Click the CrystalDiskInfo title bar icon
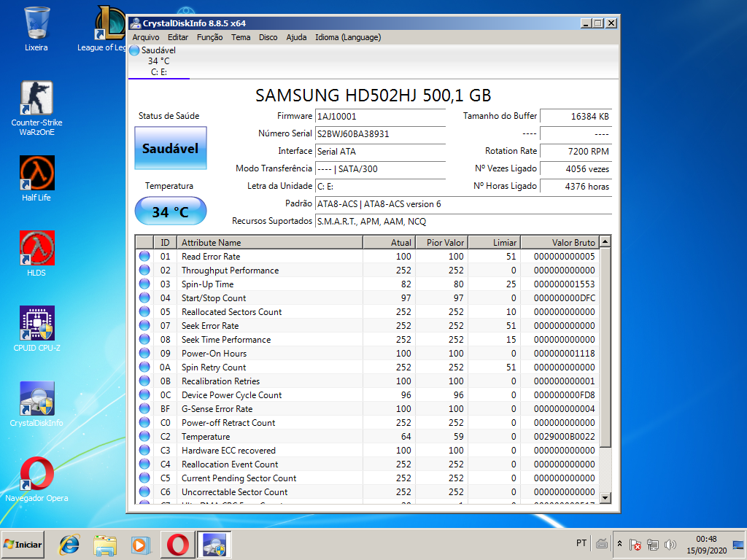This screenshot has width=747, height=560. 136,23
